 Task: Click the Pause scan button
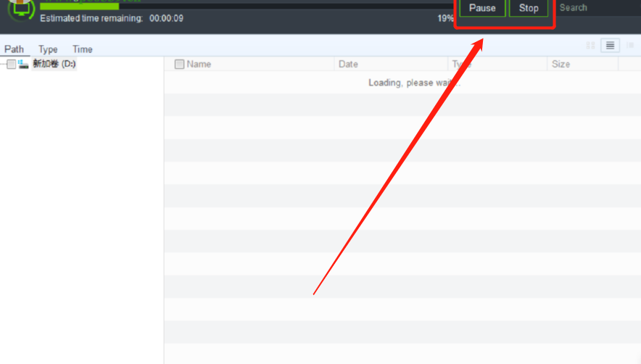pyautogui.click(x=482, y=8)
